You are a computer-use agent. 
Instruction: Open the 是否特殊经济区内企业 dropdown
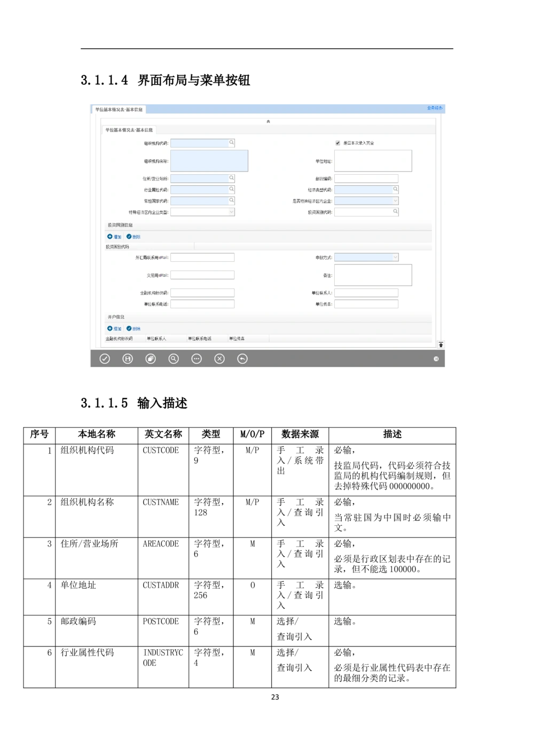point(395,201)
